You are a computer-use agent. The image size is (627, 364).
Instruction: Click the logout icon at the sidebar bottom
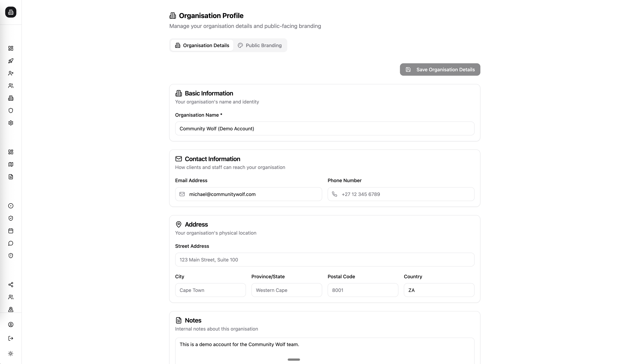11,338
